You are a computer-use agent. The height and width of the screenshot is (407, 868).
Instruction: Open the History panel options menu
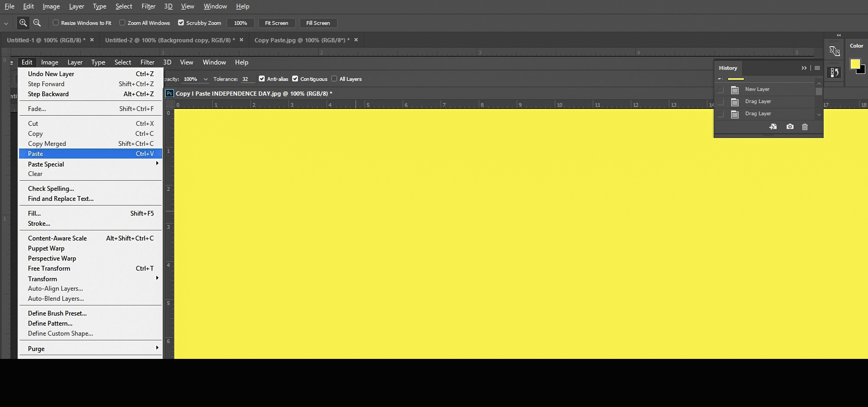point(817,68)
